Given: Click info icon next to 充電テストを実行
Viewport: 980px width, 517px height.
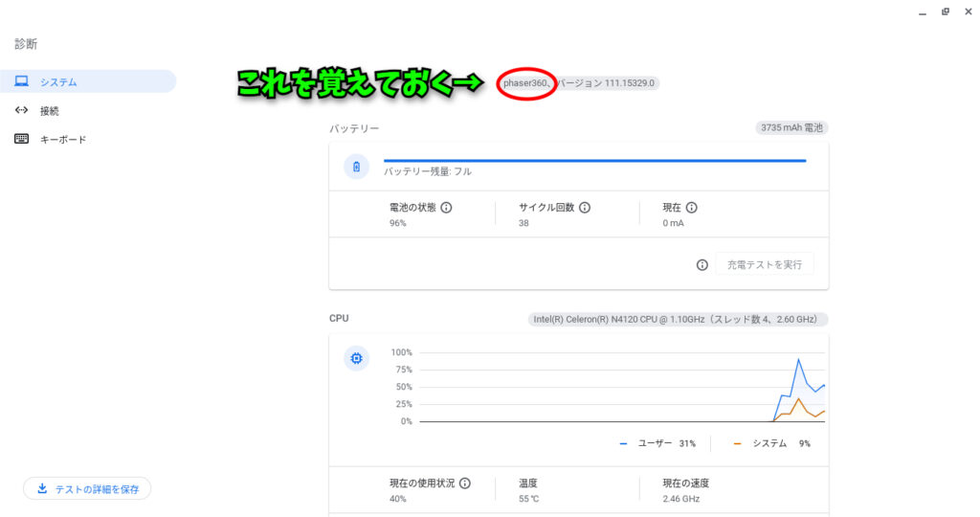Looking at the screenshot, I should [702, 264].
